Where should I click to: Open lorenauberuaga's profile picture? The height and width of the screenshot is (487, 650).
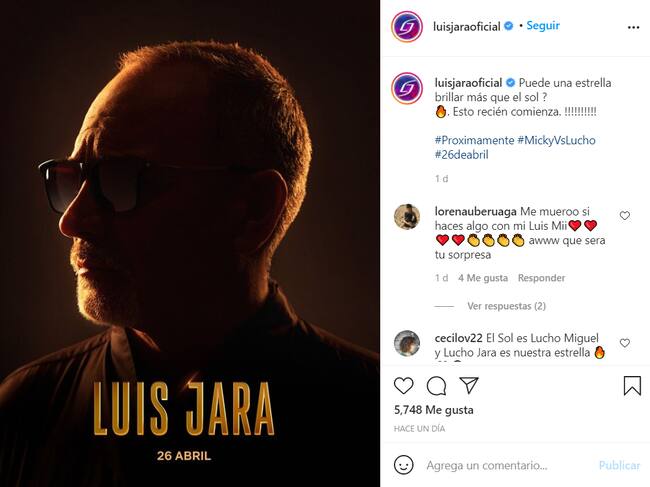407,216
